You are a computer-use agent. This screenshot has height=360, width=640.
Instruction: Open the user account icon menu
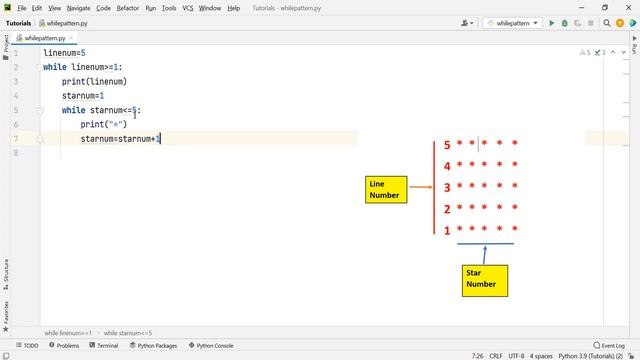pos(467,23)
